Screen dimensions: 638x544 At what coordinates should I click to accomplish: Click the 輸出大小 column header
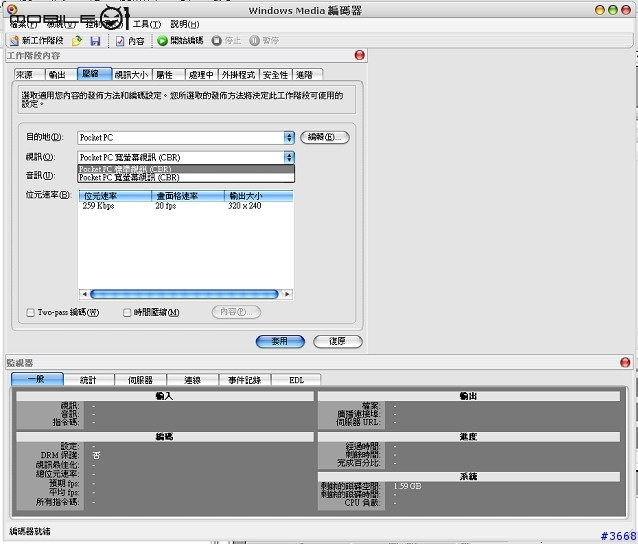tap(258, 196)
